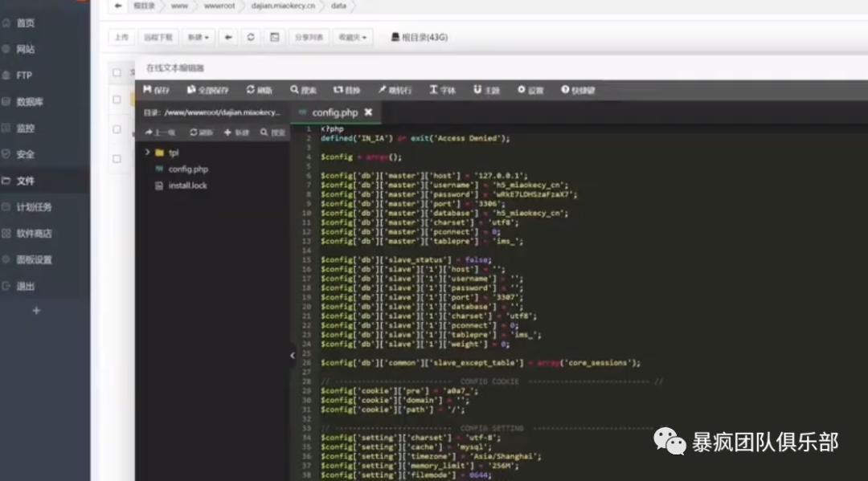Click 全部保存 to save all files
This screenshot has width=868, height=481.
coord(208,90)
